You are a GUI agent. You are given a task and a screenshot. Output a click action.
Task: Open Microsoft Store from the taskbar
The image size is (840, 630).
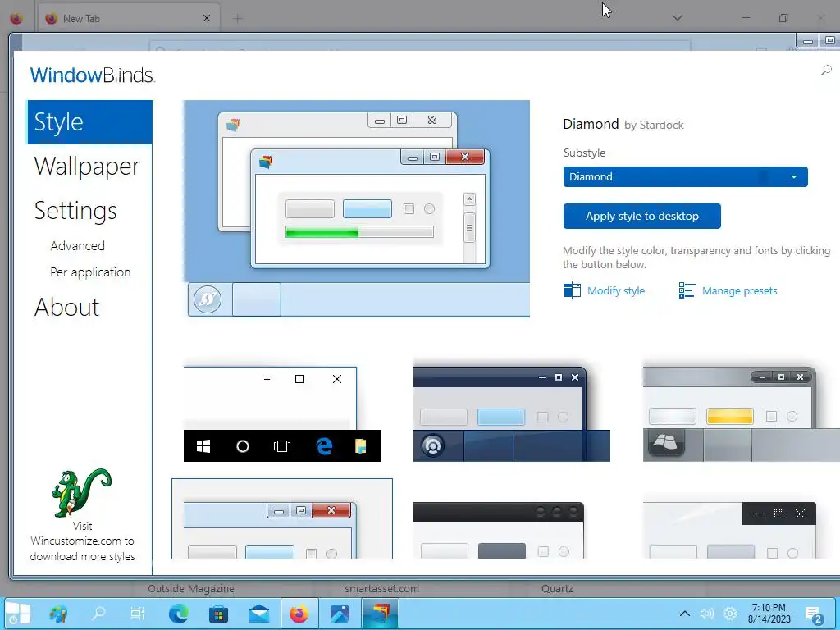218,614
